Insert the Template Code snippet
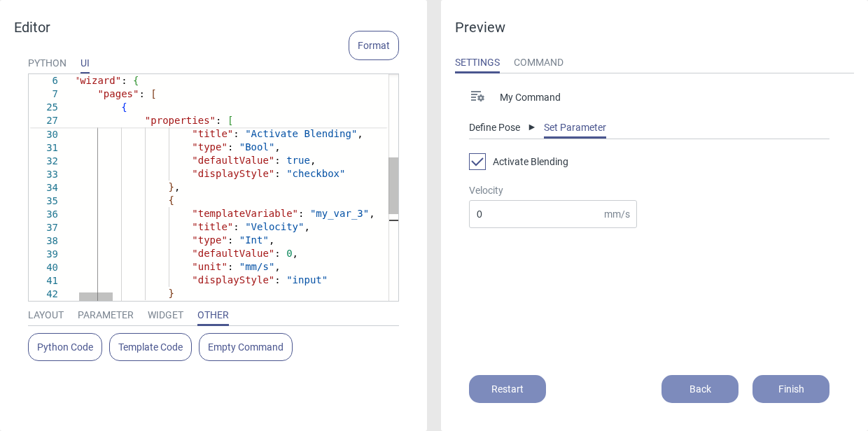This screenshot has height=431, width=868. click(150, 347)
